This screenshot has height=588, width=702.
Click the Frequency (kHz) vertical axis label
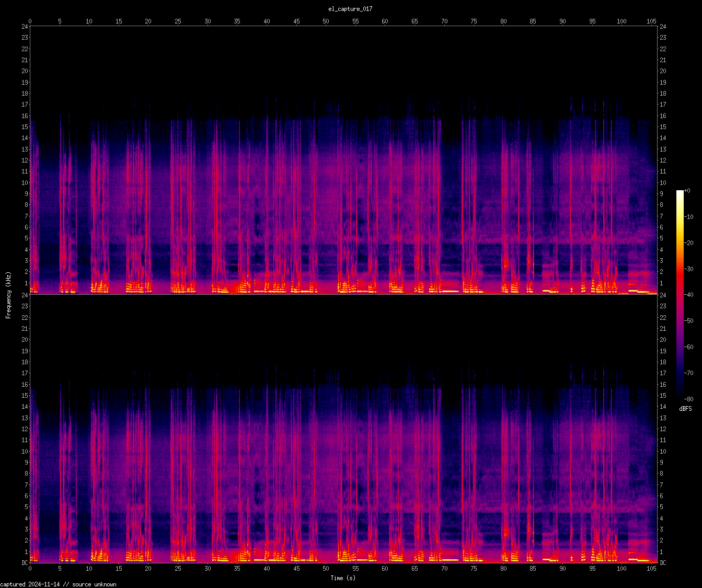click(8, 295)
